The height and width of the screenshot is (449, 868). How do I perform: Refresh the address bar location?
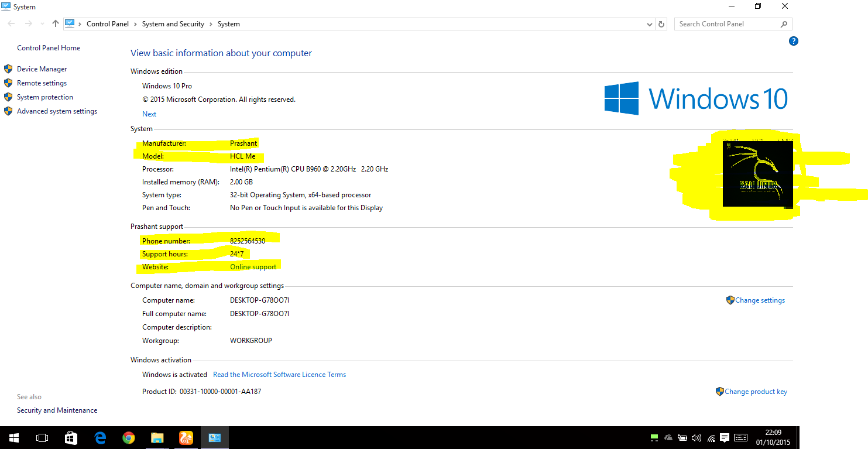pos(661,24)
